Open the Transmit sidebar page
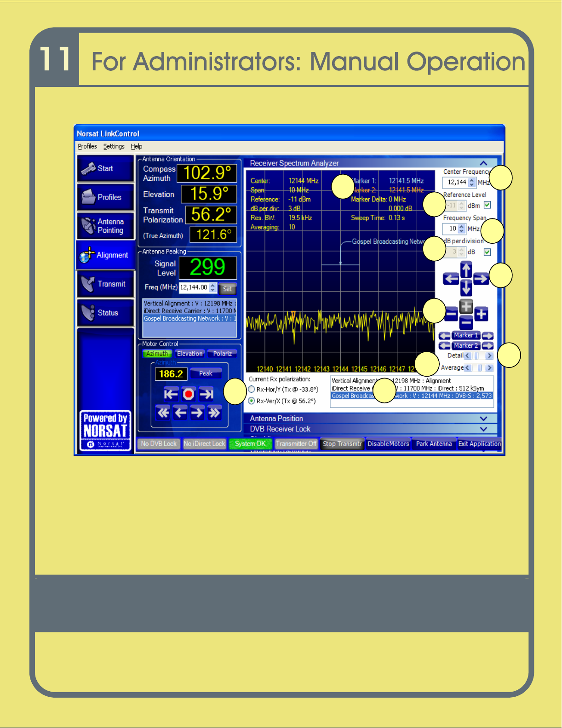The height and width of the screenshot is (728, 562). pos(106,284)
